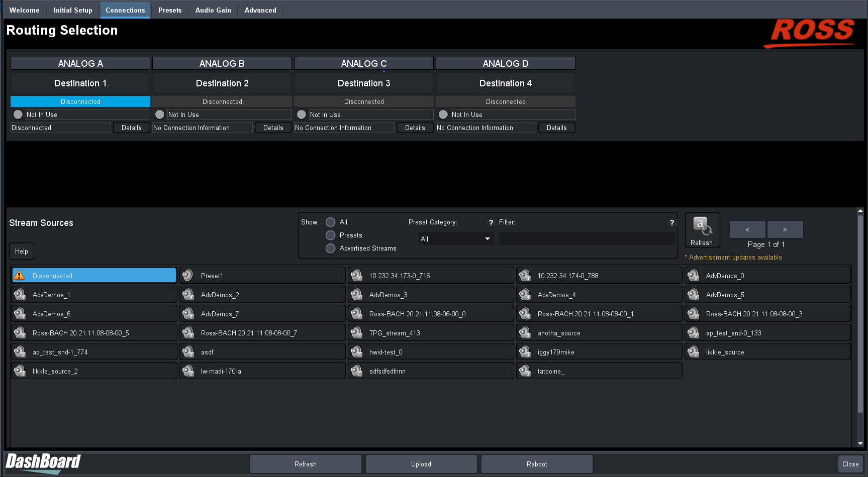Viewport: 868px width, 477px height.
Task: Click stream icon for 10.232.34.174-0_788
Action: point(525,275)
